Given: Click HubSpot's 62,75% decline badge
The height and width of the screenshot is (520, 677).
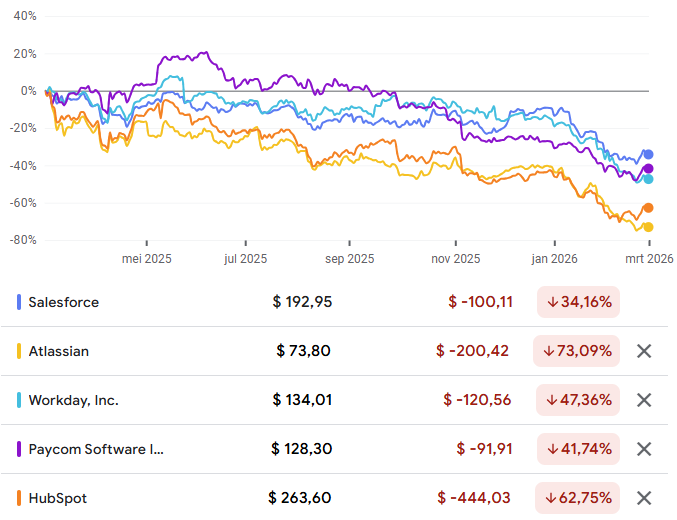Looking at the screenshot, I should pos(578,498).
